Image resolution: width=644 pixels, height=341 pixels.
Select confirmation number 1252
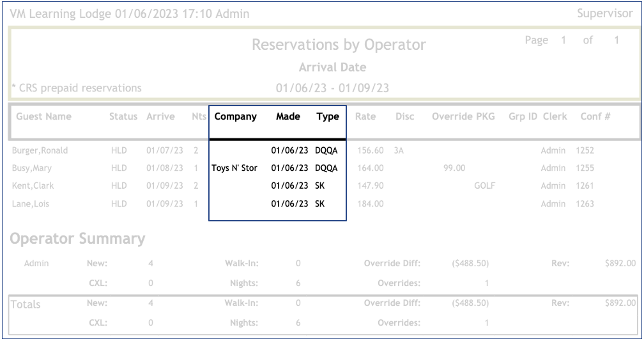(x=585, y=151)
